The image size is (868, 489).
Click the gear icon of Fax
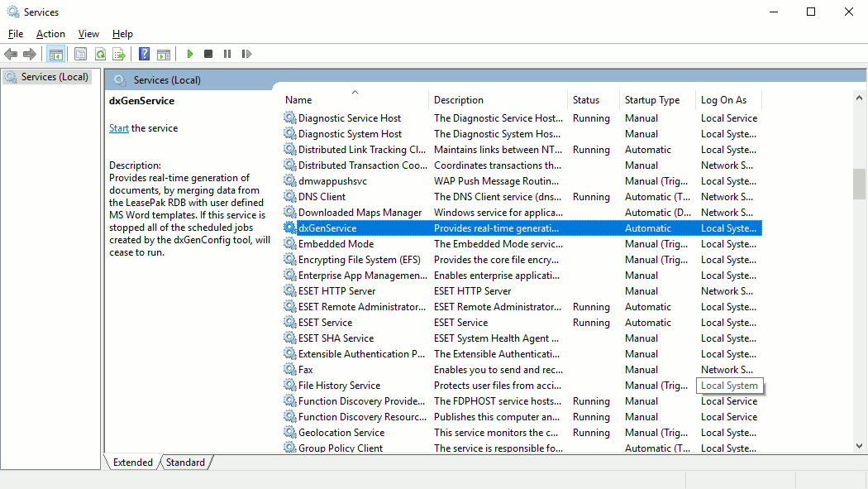pos(289,369)
